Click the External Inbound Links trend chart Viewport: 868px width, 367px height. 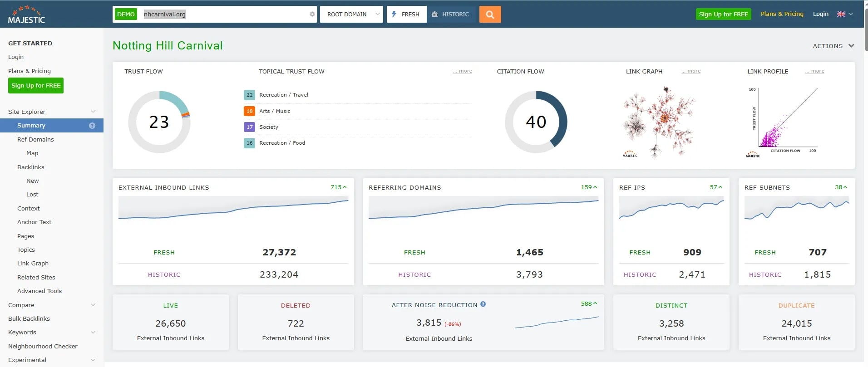click(233, 209)
